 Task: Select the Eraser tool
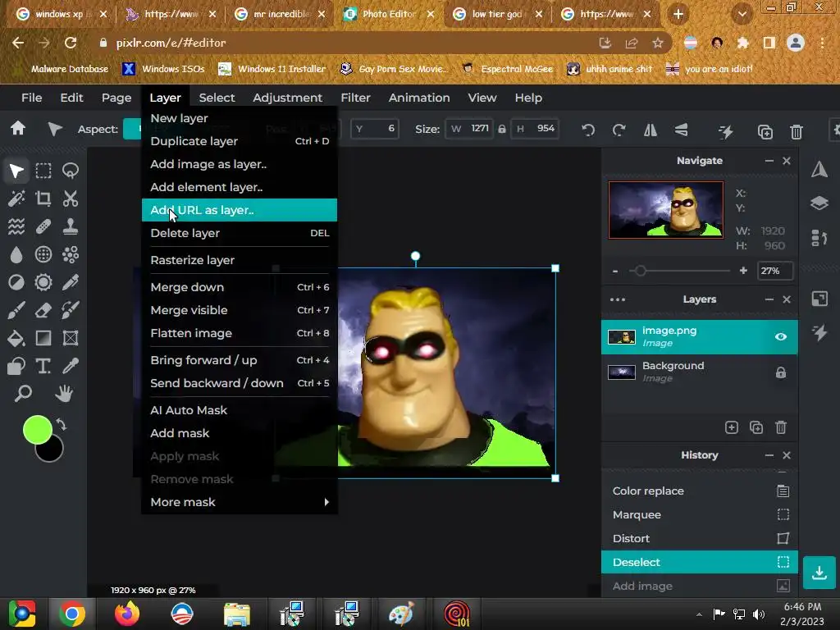pyautogui.click(x=43, y=310)
